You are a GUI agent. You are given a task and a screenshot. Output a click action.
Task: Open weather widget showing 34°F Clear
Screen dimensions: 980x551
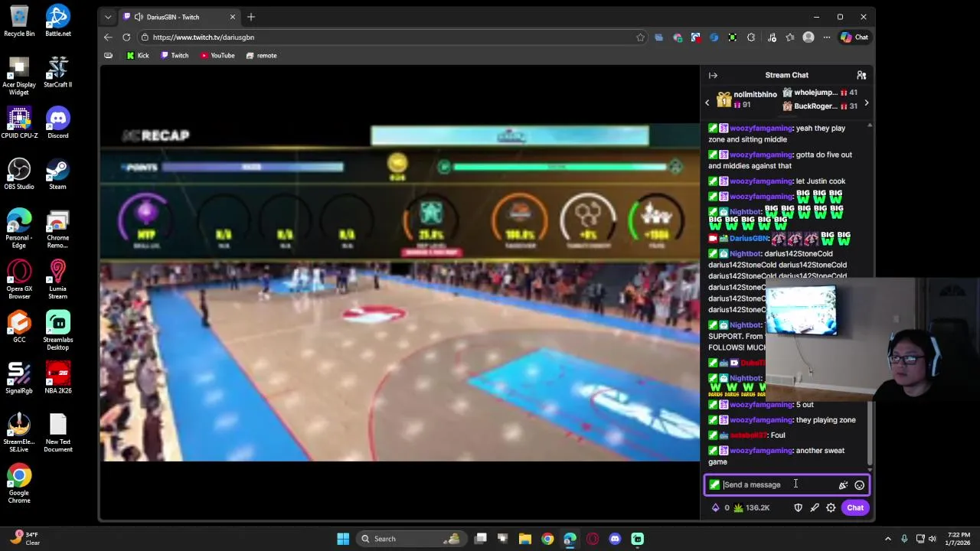point(24,539)
